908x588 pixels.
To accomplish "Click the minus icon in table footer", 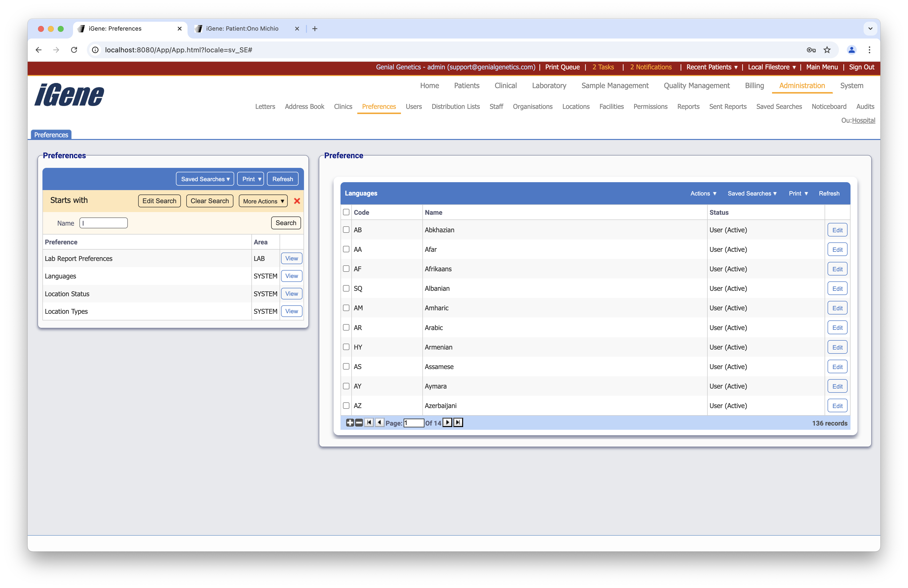I will [x=359, y=422].
